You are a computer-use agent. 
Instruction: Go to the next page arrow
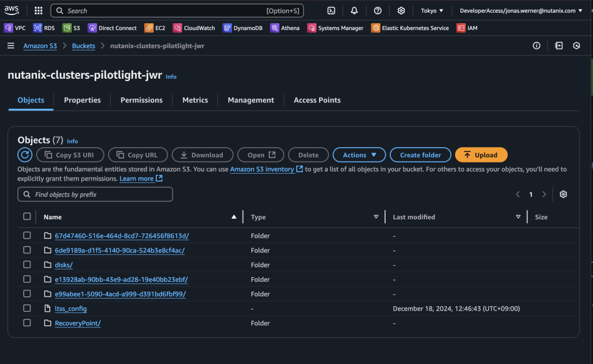544,194
